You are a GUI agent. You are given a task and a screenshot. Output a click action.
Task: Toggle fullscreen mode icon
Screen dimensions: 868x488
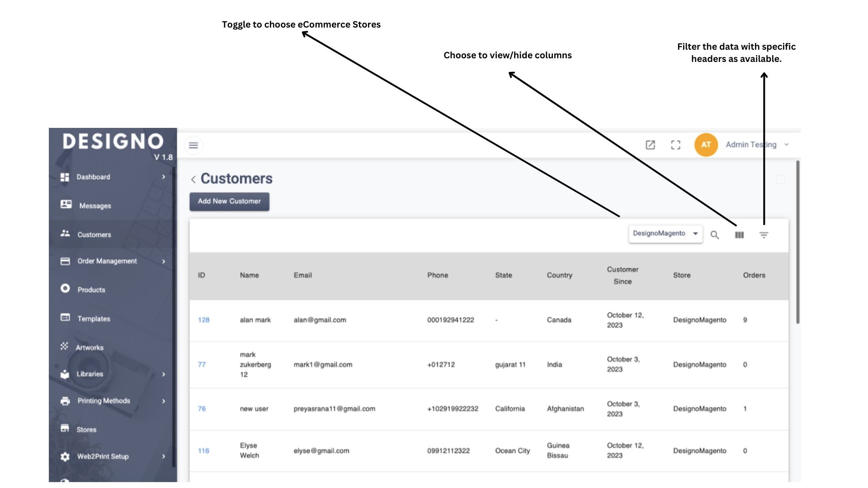point(675,145)
